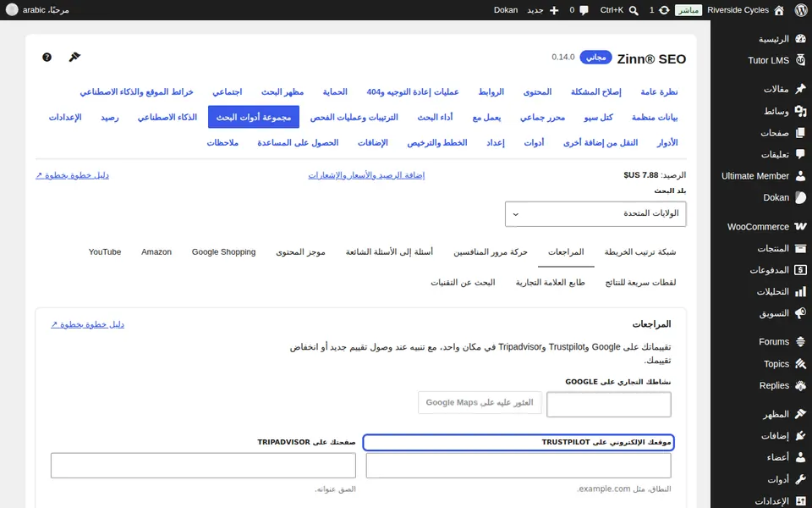Click the العثور عليه على Google Maps button
This screenshot has width=812, height=508.
(x=480, y=403)
